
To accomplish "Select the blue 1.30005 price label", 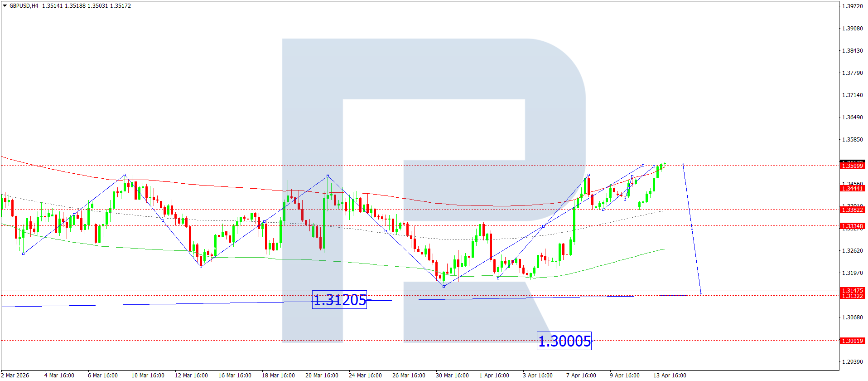I will [x=564, y=341].
